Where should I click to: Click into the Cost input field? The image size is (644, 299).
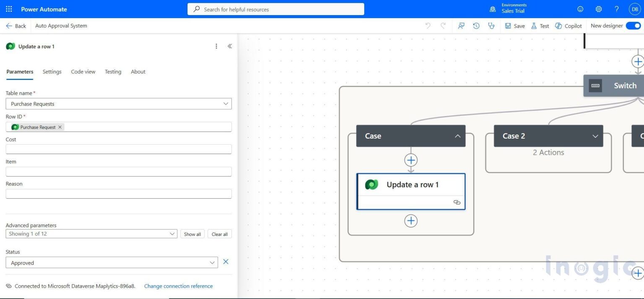(x=119, y=149)
